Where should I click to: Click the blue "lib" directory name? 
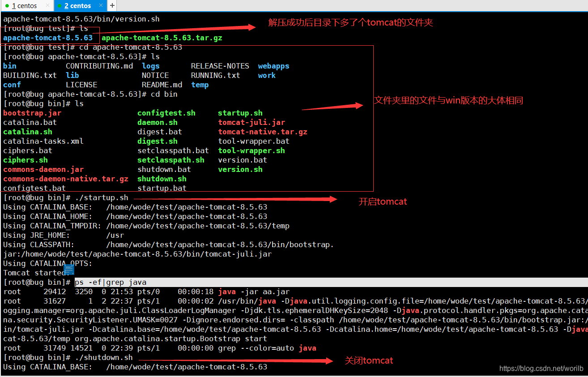pyautogui.click(x=72, y=75)
